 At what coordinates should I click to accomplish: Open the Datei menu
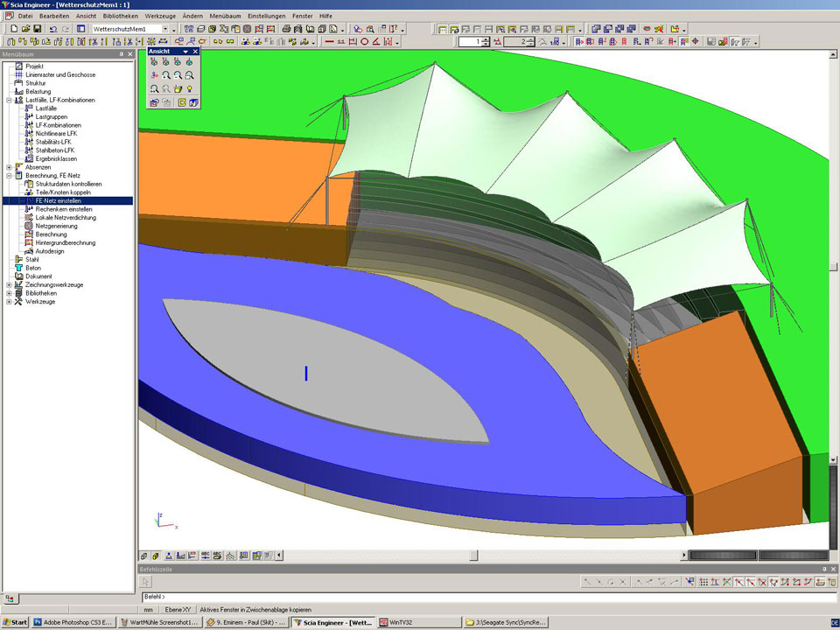pos(25,17)
